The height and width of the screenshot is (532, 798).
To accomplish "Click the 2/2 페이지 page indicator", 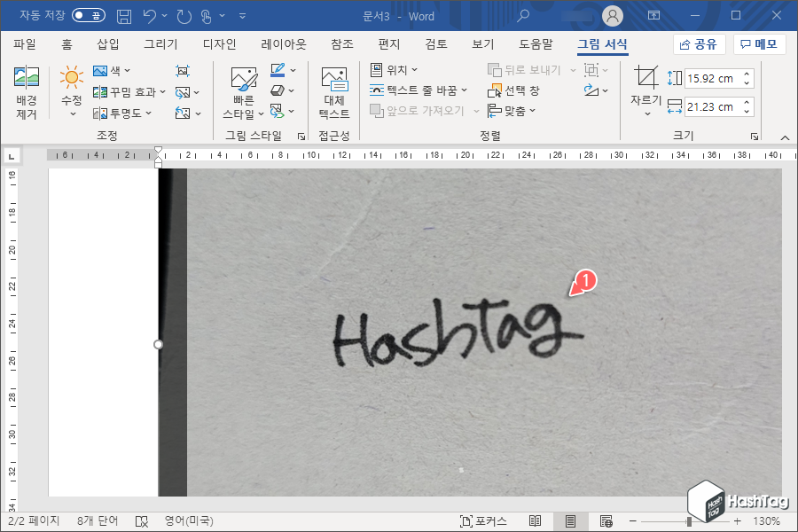I will [x=34, y=520].
